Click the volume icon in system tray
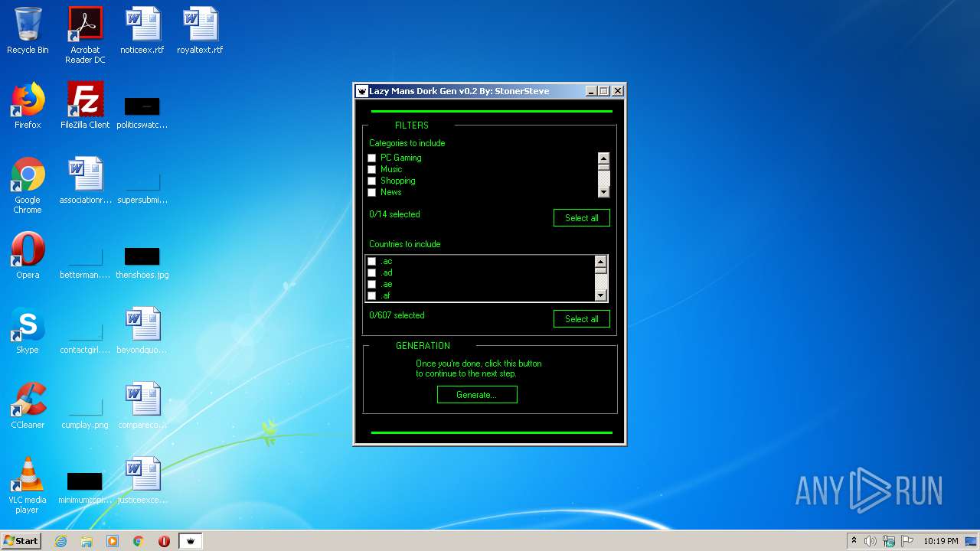Viewport: 980px width, 551px height. pyautogui.click(x=871, y=541)
